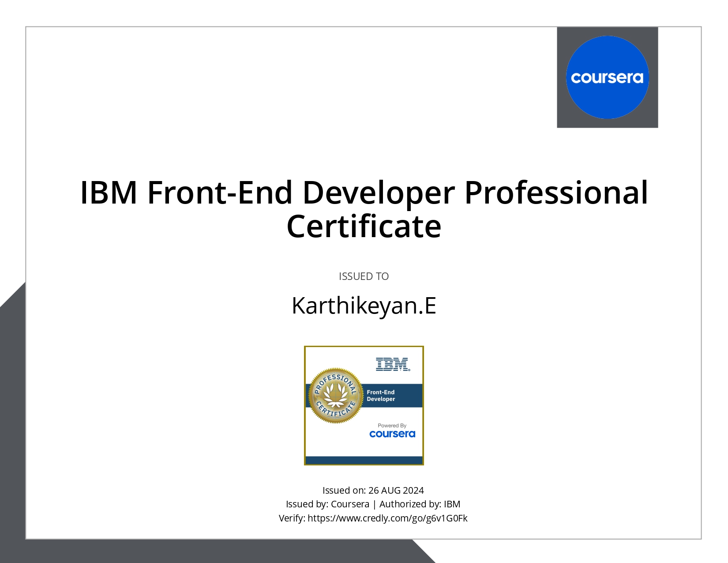Click the blue circular Coursera logo
This screenshot has width=728, height=563.
coord(607,77)
